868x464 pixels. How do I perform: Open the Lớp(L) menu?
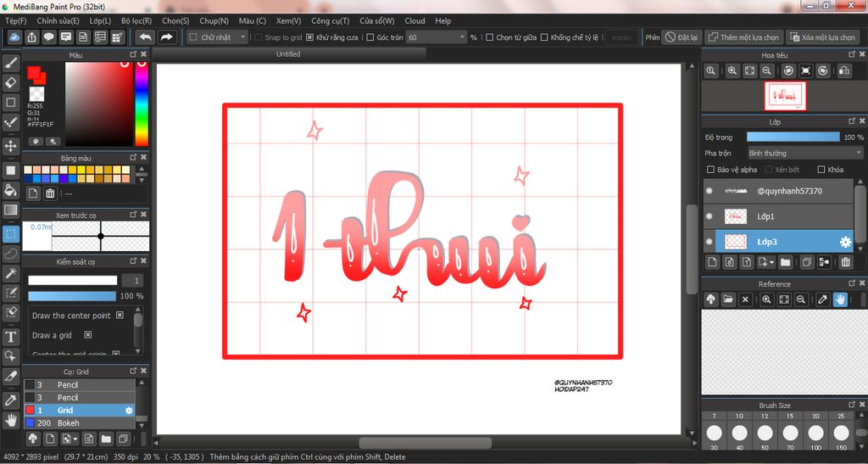pyautogui.click(x=100, y=21)
